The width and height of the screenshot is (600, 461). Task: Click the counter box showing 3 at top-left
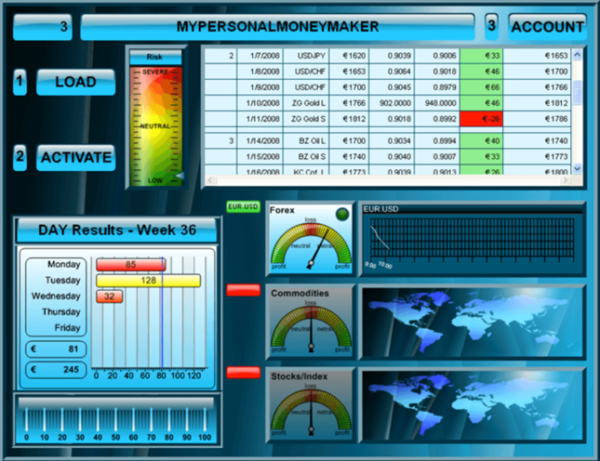pyautogui.click(x=42, y=27)
